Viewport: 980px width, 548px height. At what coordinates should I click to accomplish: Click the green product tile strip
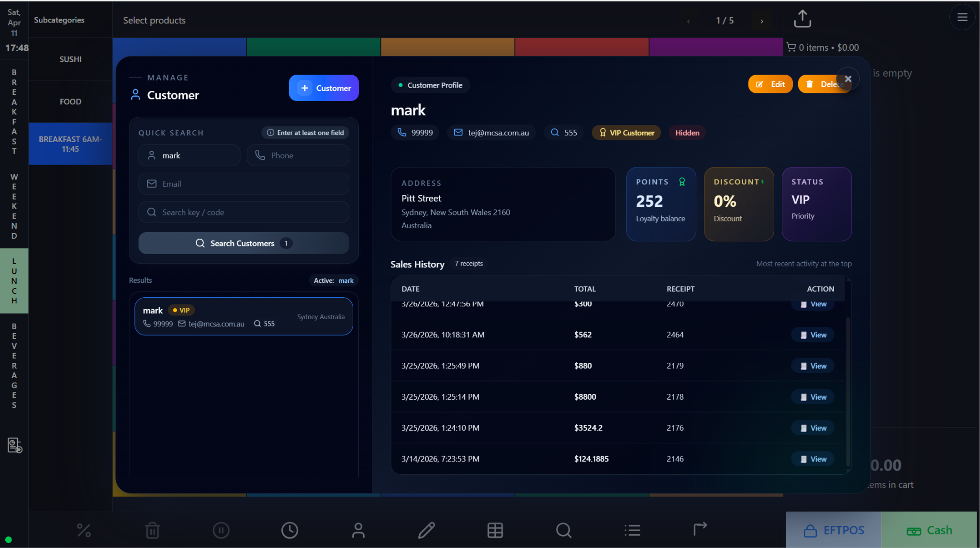[x=313, y=47]
